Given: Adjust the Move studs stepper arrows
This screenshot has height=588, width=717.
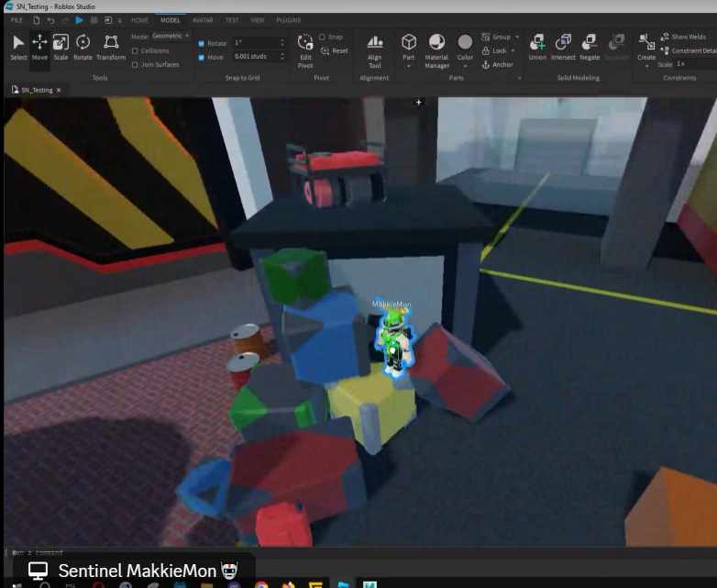Looking at the screenshot, I should [282, 56].
